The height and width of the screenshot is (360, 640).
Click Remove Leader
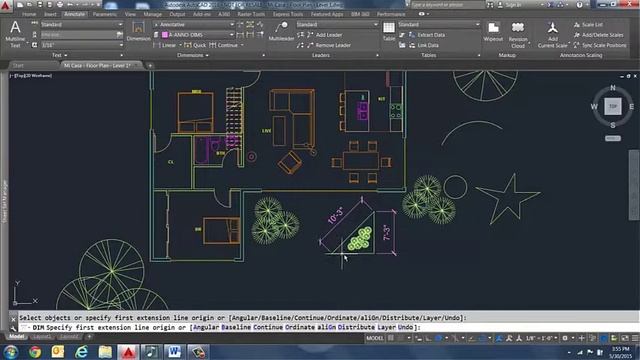pos(328,45)
